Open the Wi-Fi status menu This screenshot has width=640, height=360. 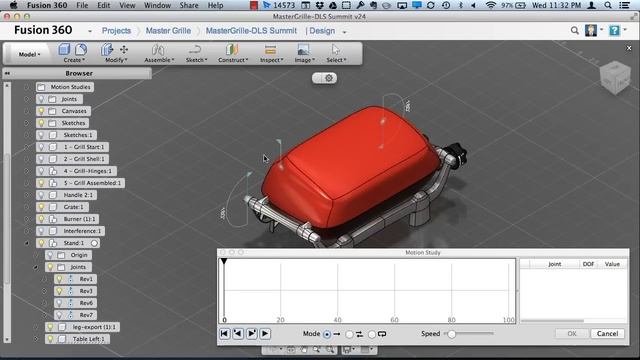491,5
